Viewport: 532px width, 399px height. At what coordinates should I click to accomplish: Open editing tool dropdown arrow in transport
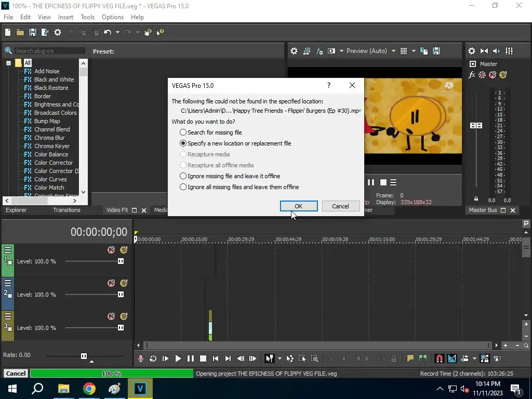point(280,358)
